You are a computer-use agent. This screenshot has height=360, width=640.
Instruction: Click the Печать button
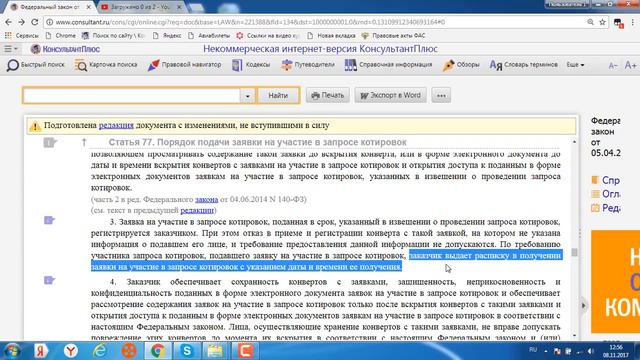click(x=328, y=96)
